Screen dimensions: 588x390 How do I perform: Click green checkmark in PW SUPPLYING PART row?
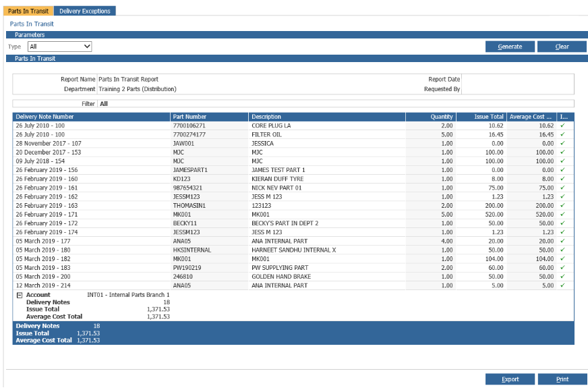point(562,267)
